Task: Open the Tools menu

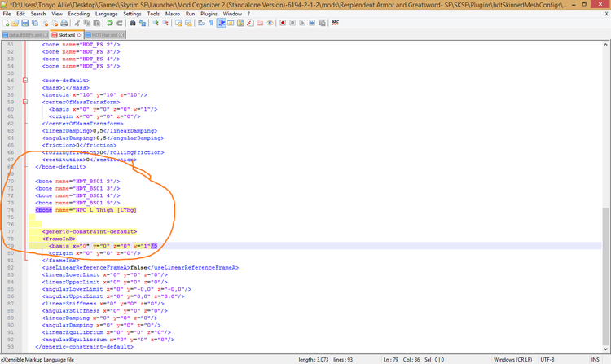Action: click(153, 14)
